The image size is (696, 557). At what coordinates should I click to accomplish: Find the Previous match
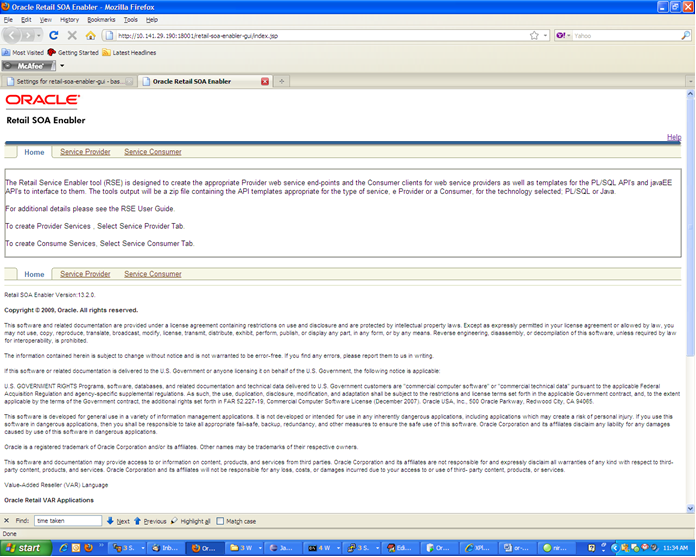tap(150, 521)
